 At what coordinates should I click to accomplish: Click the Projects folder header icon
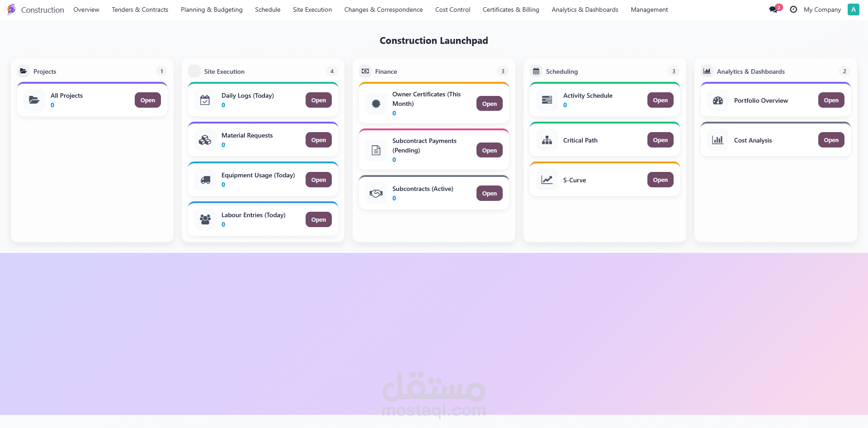coord(24,71)
